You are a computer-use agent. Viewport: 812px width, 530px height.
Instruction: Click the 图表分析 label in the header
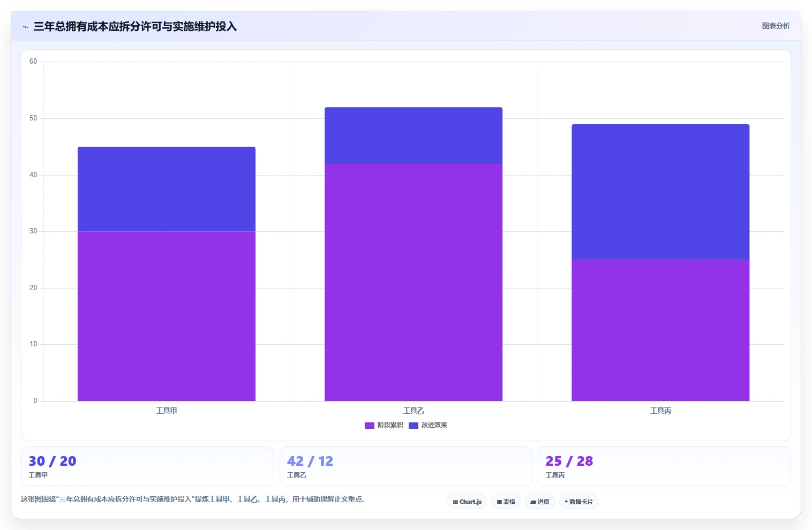(776, 26)
